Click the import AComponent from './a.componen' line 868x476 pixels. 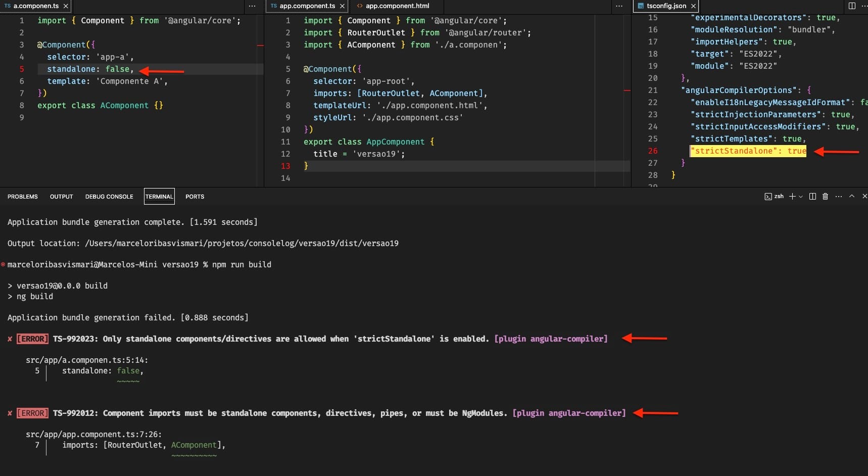[405, 45]
